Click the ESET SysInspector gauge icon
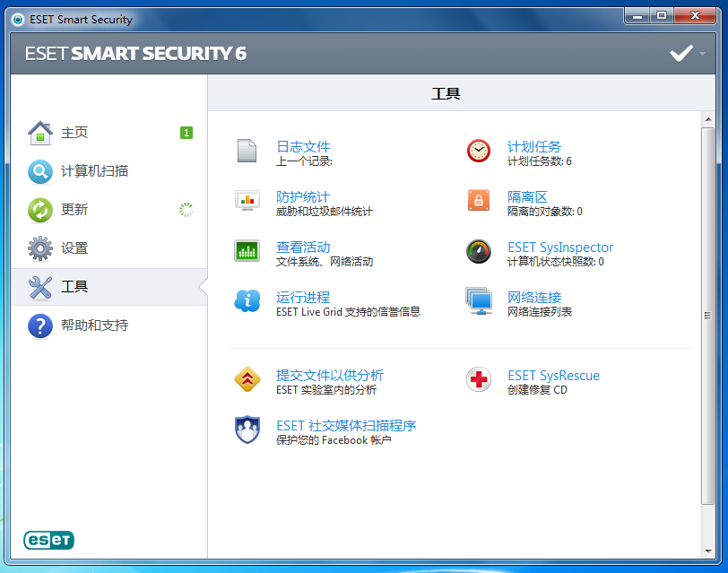This screenshot has width=728, height=573. (479, 251)
